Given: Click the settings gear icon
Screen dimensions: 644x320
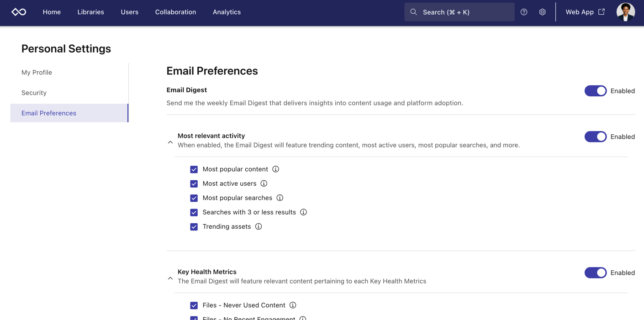Looking at the screenshot, I should pyautogui.click(x=542, y=12).
